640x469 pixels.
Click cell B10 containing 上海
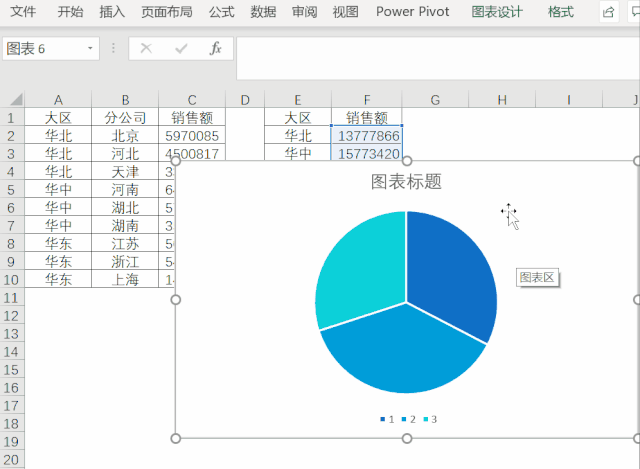[125, 279]
